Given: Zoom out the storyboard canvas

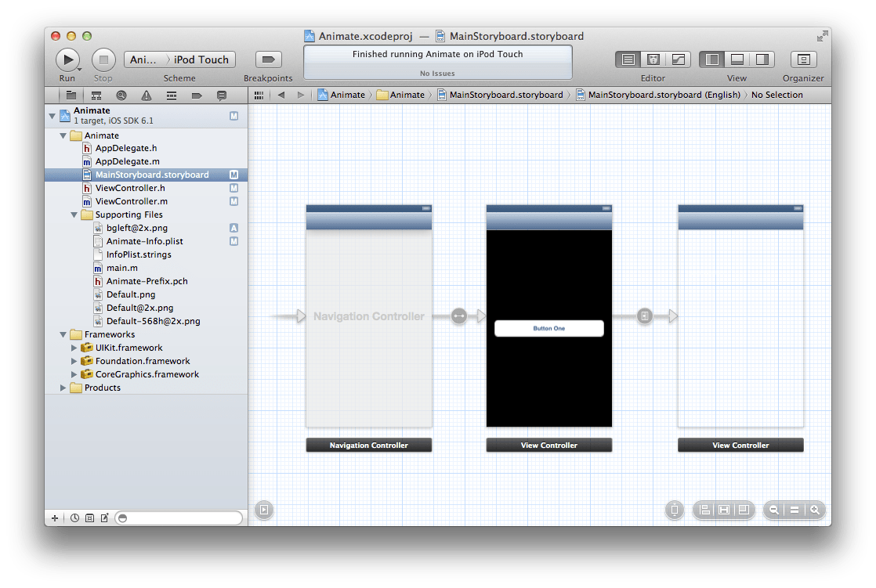Looking at the screenshot, I should tap(774, 510).
